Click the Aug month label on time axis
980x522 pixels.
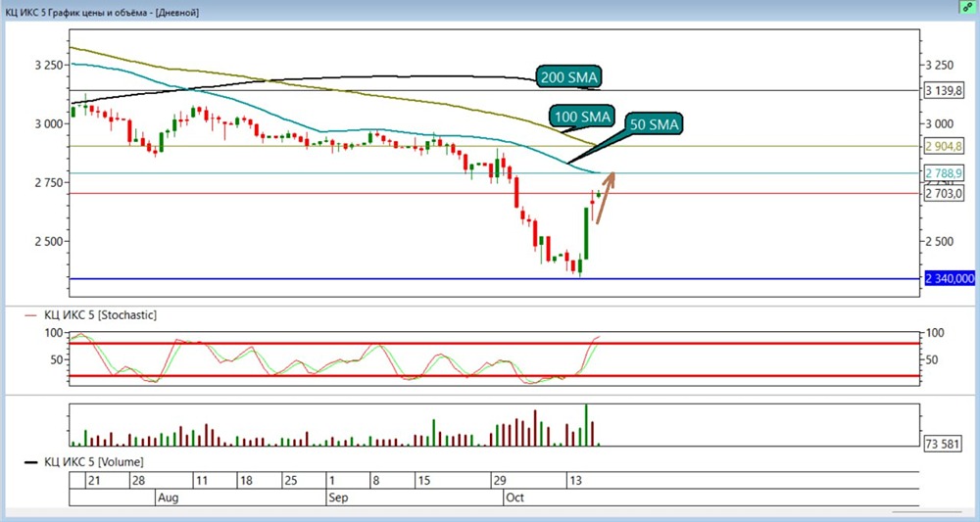tap(169, 498)
